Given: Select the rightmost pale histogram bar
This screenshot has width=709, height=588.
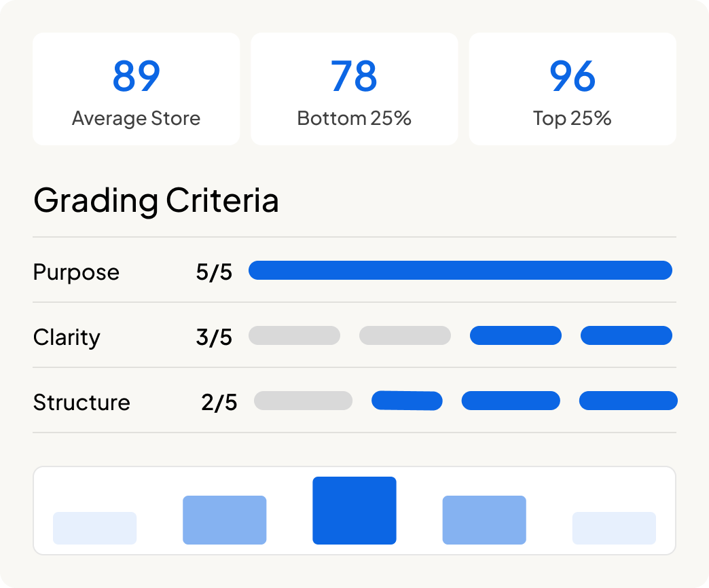Looking at the screenshot, I should coord(614,528).
